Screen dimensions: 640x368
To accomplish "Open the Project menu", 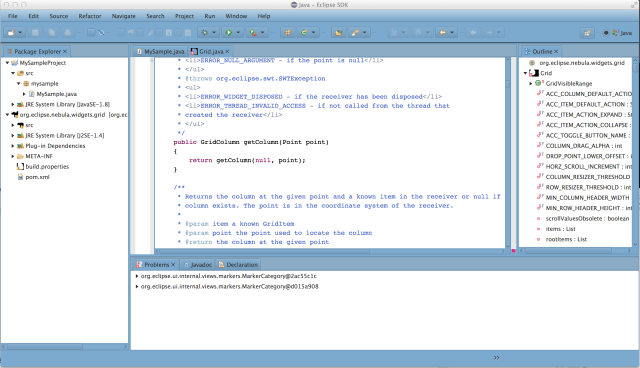I will pyautogui.click(x=184, y=16).
